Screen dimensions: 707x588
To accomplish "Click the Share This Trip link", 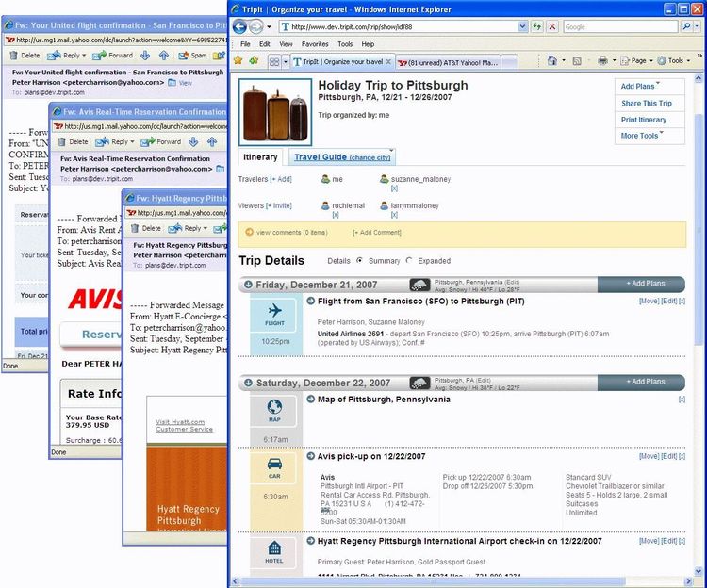I will (x=646, y=104).
